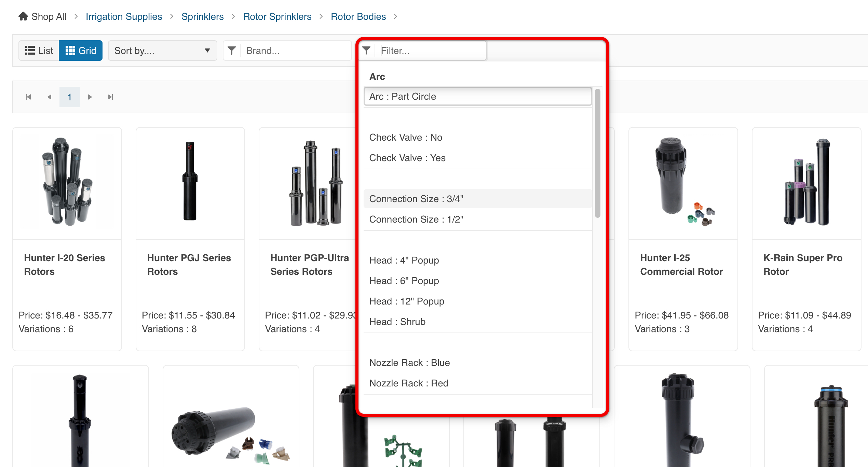Switch to List view

click(x=39, y=51)
